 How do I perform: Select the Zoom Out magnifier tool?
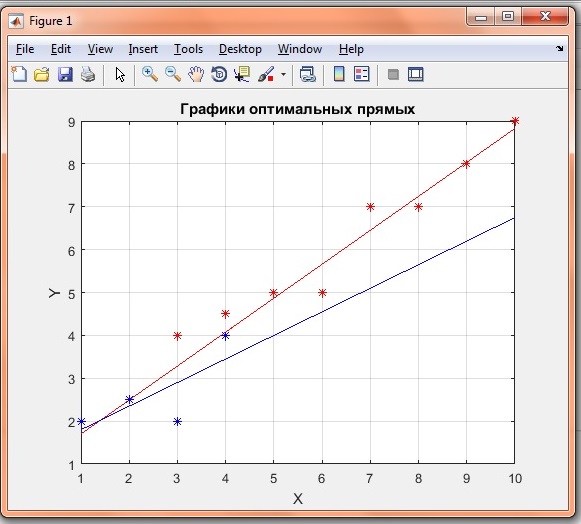[x=173, y=74]
